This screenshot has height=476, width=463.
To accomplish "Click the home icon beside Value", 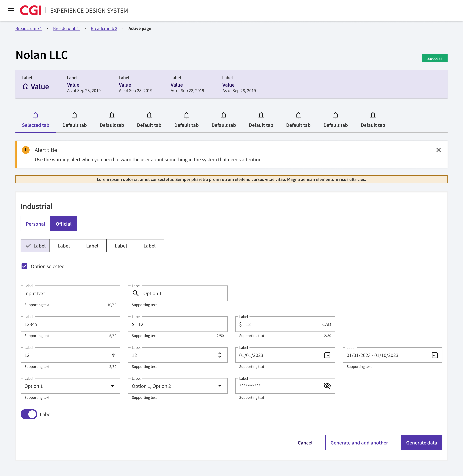I will 26,86.
